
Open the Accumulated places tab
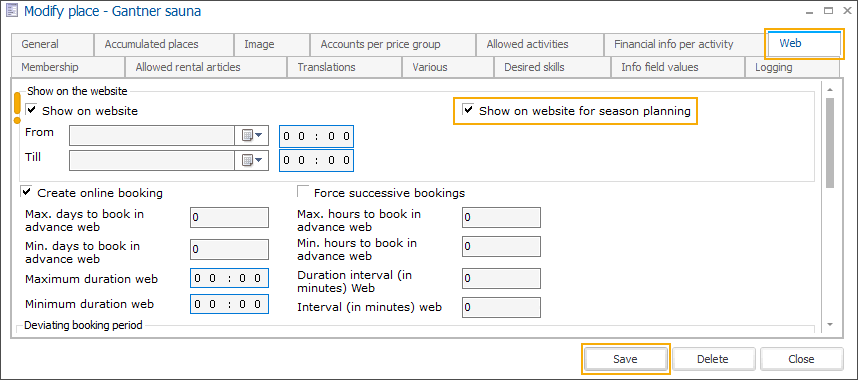click(x=164, y=44)
